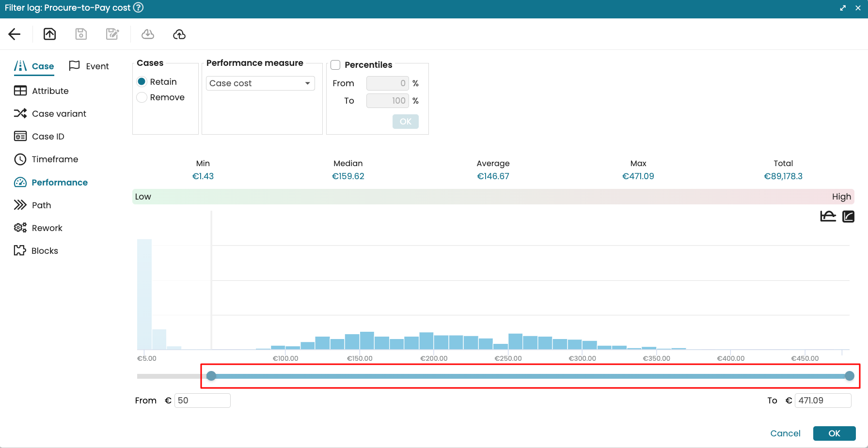The width and height of the screenshot is (868, 448).
Task: Open the Case cost performance measure dropdown
Action: [260, 83]
